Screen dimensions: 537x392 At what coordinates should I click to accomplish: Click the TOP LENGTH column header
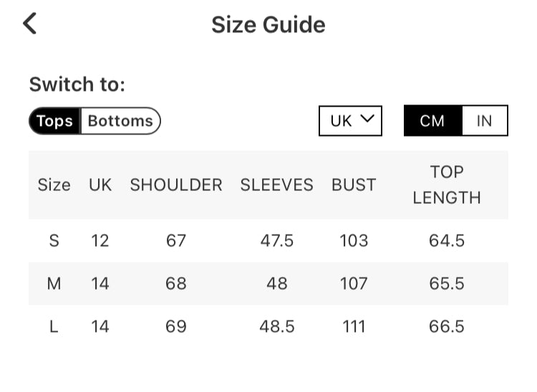pos(447,185)
